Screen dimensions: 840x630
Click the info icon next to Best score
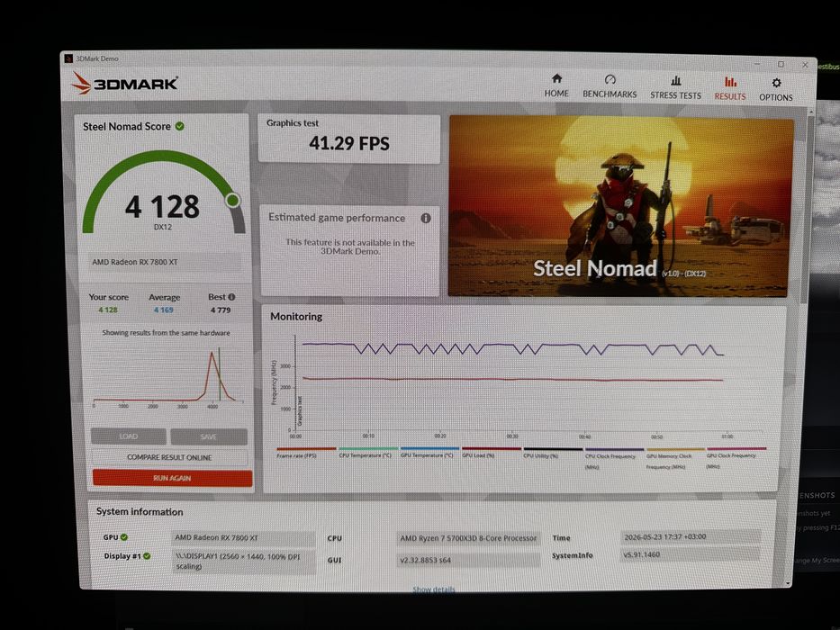pyautogui.click(x=231, y=297)
